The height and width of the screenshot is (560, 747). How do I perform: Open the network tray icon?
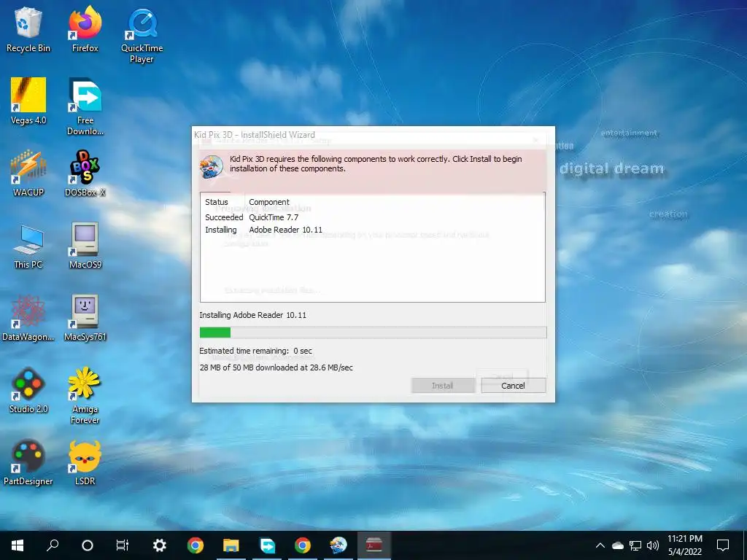pyautogui.click(x=635, y=545)
